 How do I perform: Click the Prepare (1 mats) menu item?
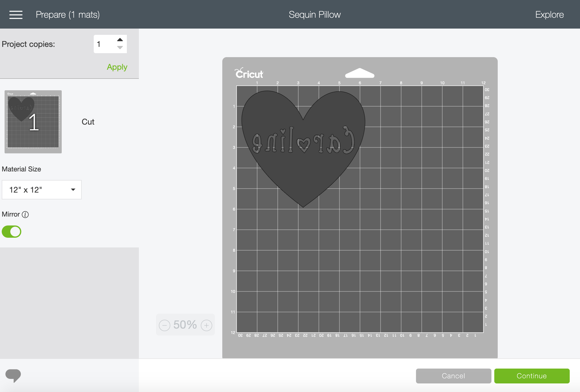click(x=68, y=15)
